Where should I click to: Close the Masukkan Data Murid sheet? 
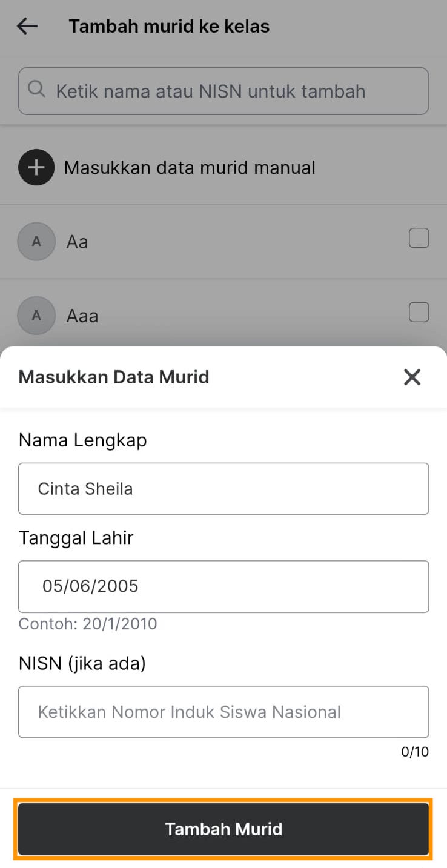point(412,377)
